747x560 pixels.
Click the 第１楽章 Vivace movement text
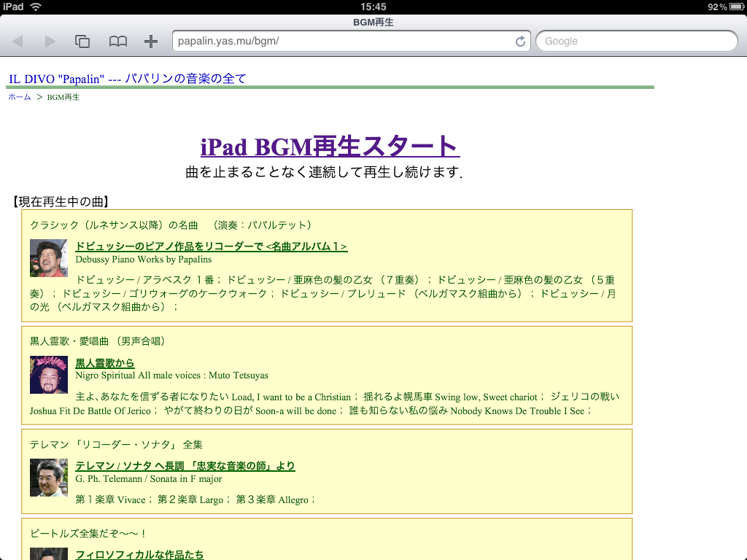pos(111,499)
